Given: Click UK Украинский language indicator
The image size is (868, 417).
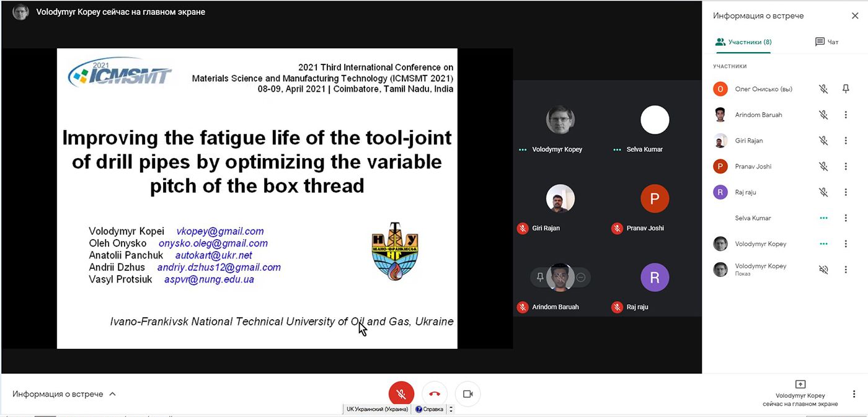Looking at the screenshot, I should pyautogui.click(x=377, y=409).
